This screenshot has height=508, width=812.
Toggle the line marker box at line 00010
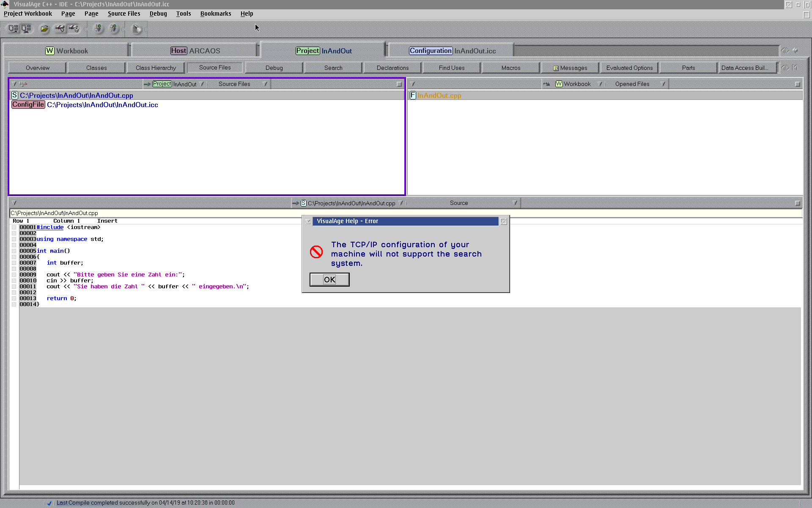(x=14, y=281)
